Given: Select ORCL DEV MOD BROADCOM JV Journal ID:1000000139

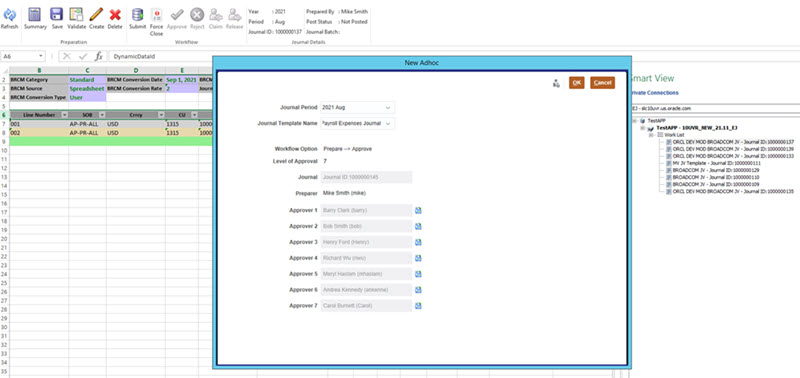Looking at the screenshot, I should tap(733, 149).
